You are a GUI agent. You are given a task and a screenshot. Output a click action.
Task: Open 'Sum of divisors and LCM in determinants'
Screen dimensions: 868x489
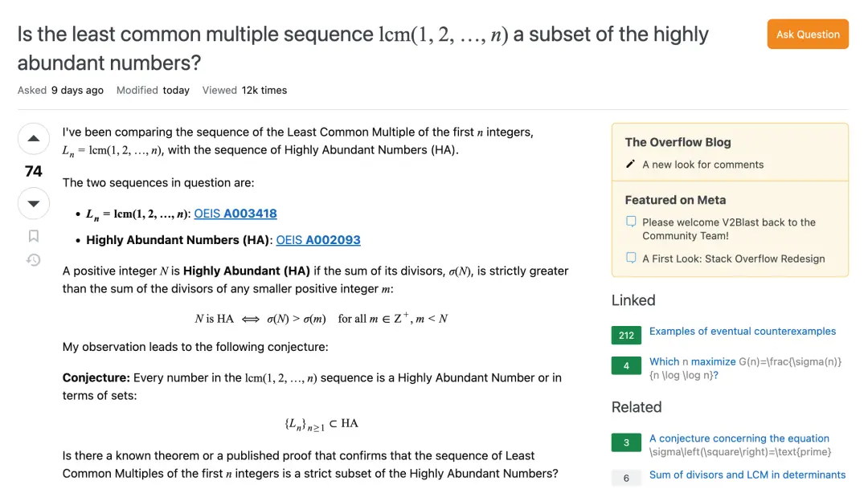coord(747,475)
